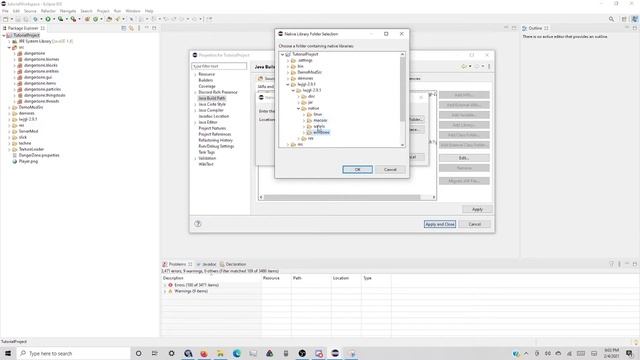Select DangerZone.properties in Package Explorer
The image size is (640, 360).
pyautogui.click(x=39, y=155)
